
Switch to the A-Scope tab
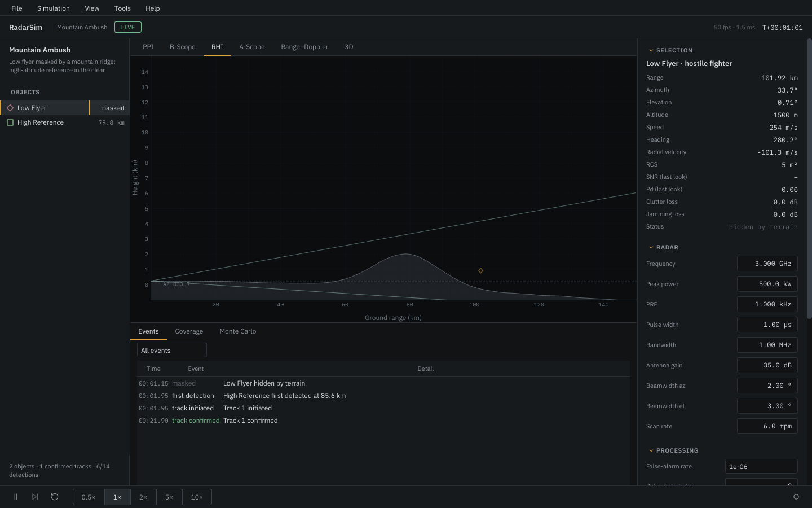pos(252,47)
